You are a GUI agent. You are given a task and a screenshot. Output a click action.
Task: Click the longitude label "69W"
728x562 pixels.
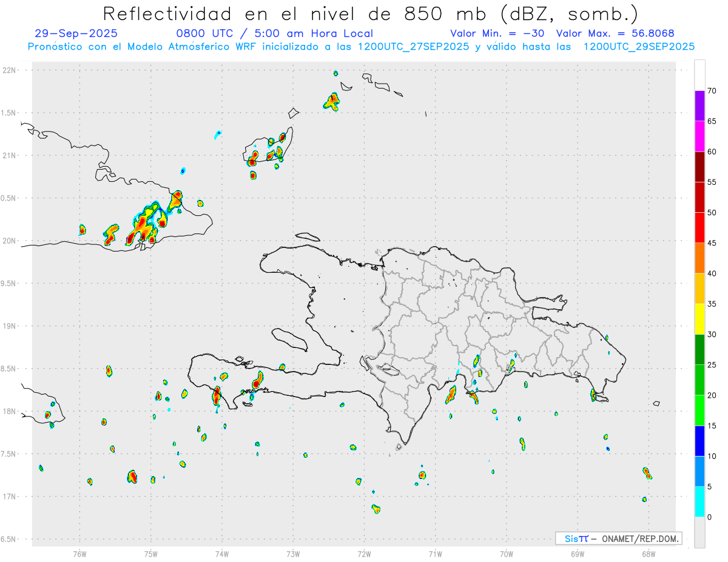pyautogui.click(x=578, y=554)
